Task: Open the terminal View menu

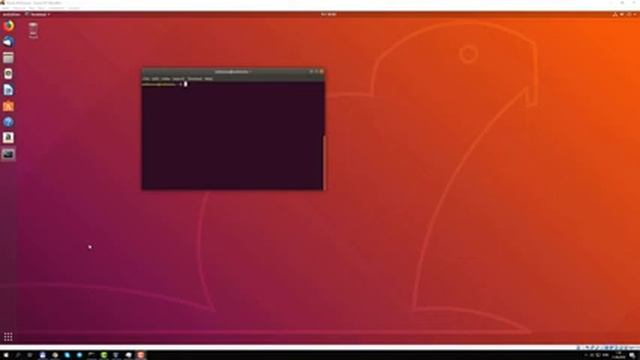Action: [x=165, y=78]
